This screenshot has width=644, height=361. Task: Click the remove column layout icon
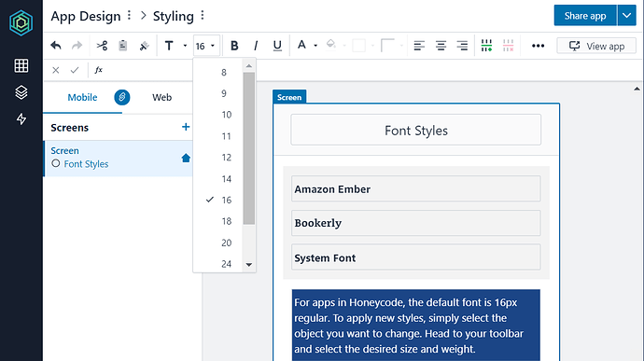click(508, 46)
